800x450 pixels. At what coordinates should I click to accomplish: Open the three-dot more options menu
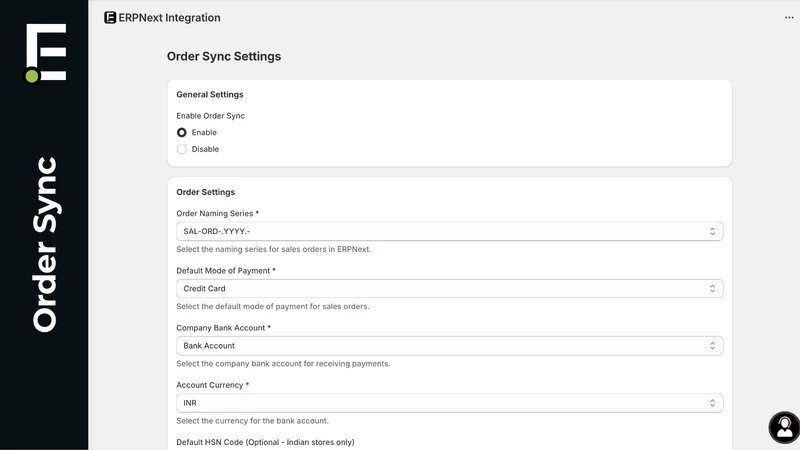coord(789,18)
